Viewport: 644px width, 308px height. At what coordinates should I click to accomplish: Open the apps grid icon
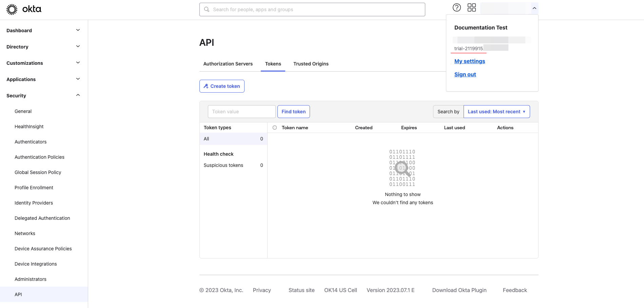(x=472, y=7)
